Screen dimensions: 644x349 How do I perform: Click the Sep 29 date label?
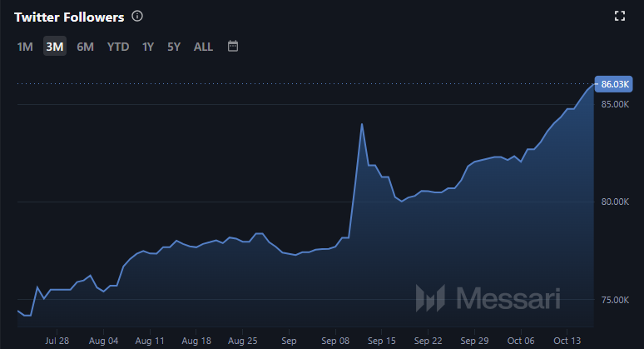point(474,341)
